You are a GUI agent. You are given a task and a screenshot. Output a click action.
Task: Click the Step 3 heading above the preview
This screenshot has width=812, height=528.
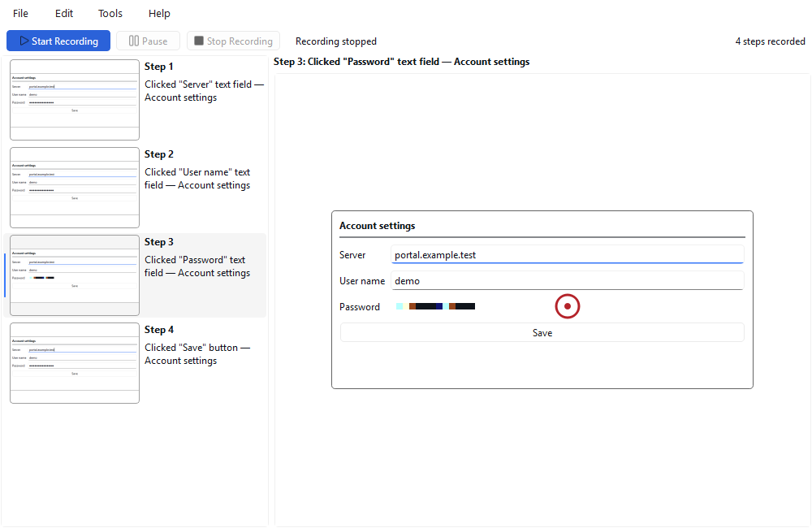tap(401, 62)
